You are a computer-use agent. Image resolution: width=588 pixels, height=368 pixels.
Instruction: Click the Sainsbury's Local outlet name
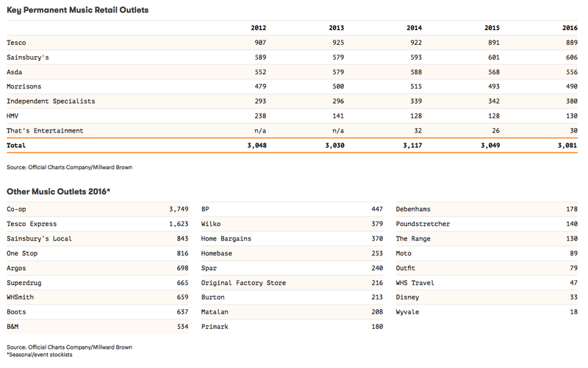click(40, 238)
